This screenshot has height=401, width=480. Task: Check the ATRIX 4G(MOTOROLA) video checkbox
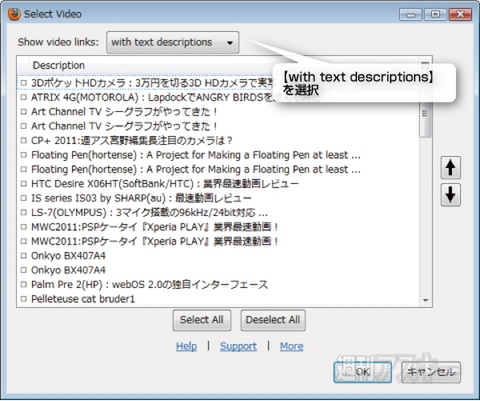pyautogui.click(x=23, y=97)
